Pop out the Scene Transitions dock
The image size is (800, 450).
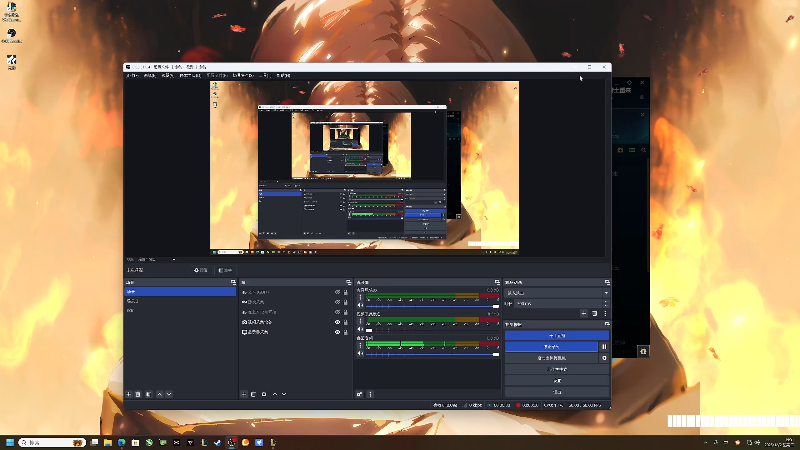tap(607, 282)
